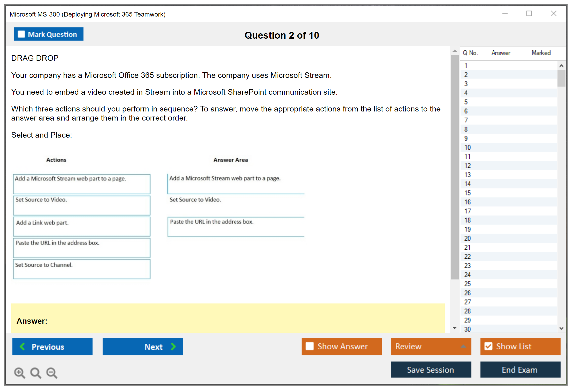Click the question pane scroll-up arrow
Viewport: 574px width, 392px height.
[454, 51]
